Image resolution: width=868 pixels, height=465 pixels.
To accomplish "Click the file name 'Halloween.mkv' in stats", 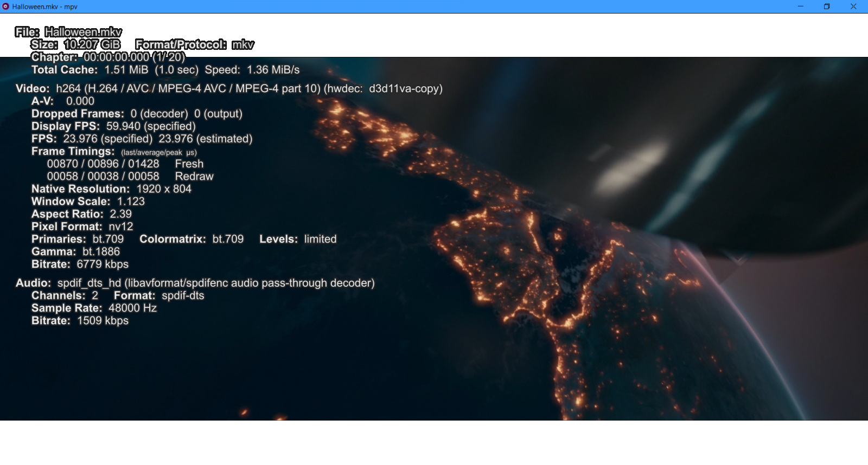I will [83, 32].
